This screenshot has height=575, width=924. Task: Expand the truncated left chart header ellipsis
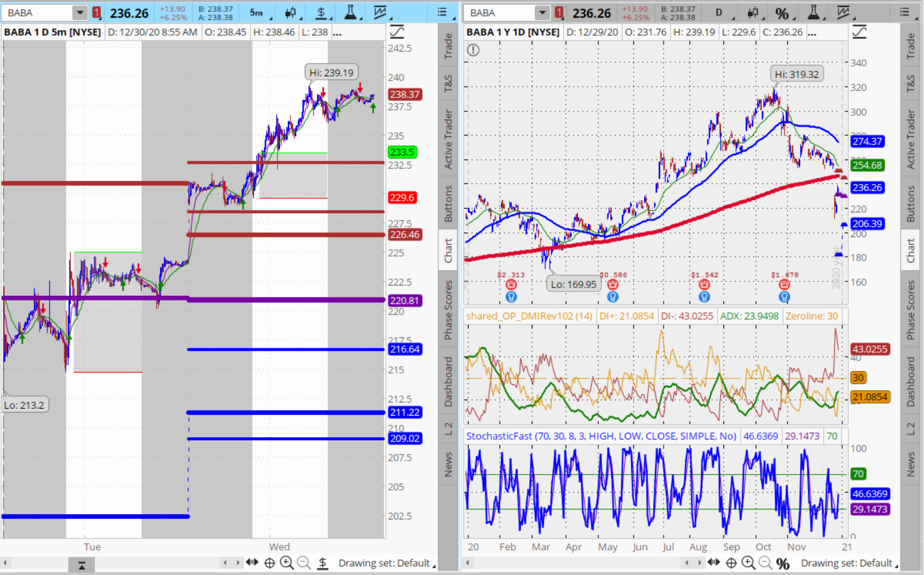337,33
